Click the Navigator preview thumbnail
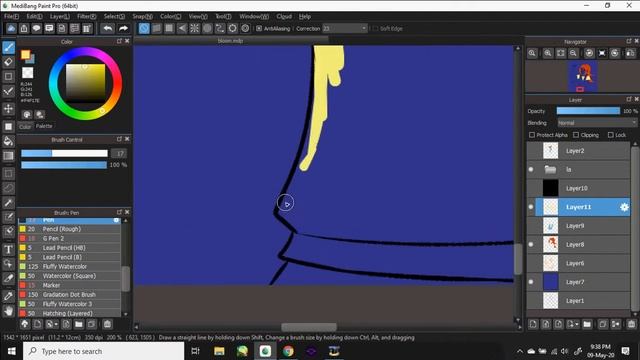Image resolution: width=640 pixels, height=360 pixels. point(583,77)
